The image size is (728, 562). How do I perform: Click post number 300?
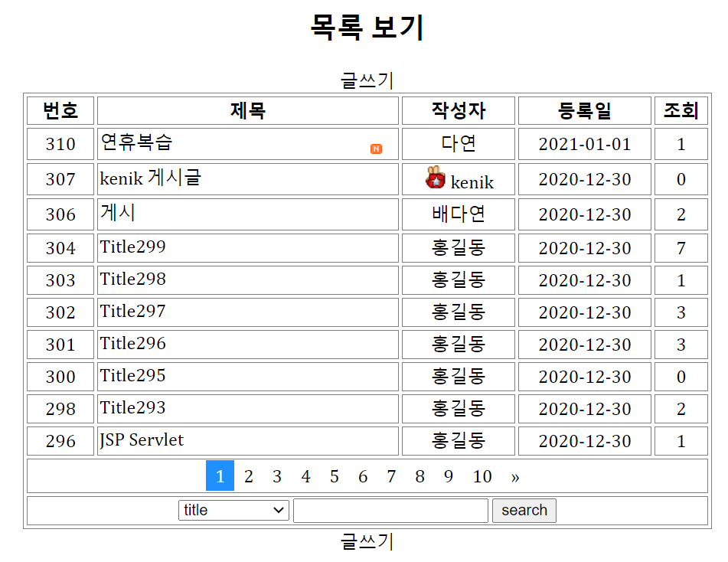[60, 377]
